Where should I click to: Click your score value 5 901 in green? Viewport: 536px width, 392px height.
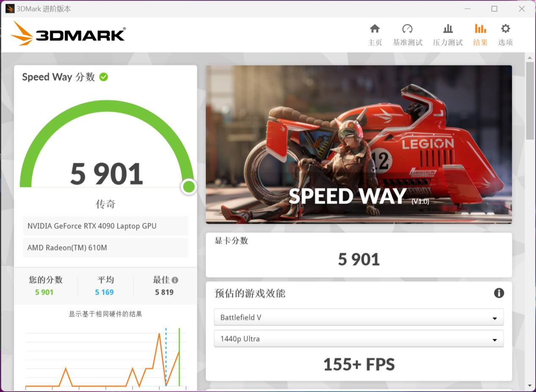click(x=44, y=292)
